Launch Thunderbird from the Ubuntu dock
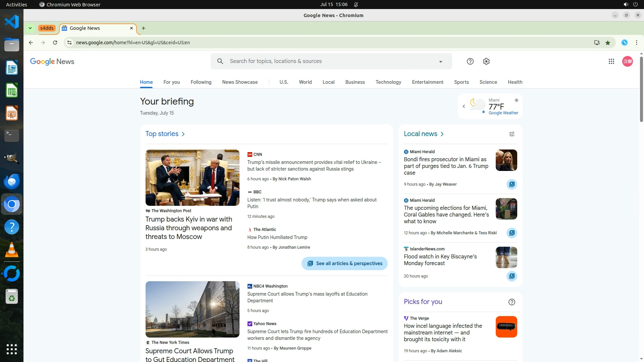This screenshot has width=644, height=362. [12, 181]
